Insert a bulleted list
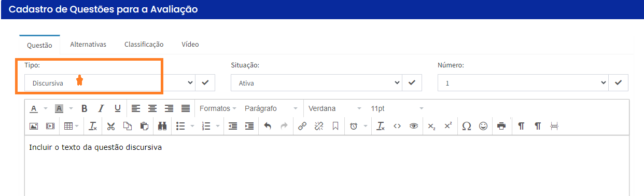 click(181, 126)
